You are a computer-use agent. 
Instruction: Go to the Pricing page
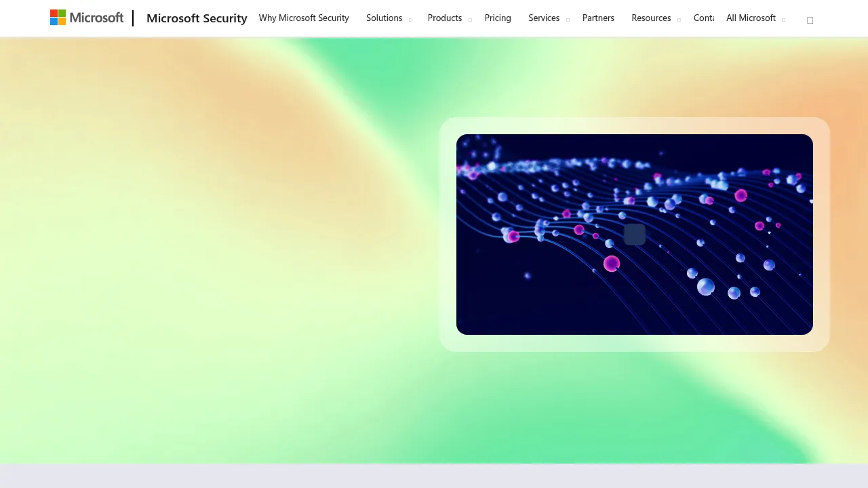tap(498, 18)
